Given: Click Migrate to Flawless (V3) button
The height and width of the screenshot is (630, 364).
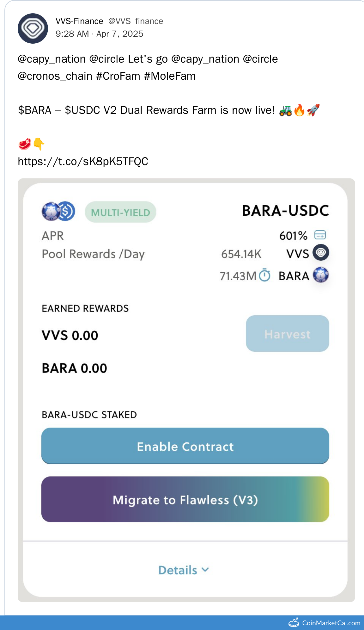Looking at the screenshot, I should (x=185, y=499).
